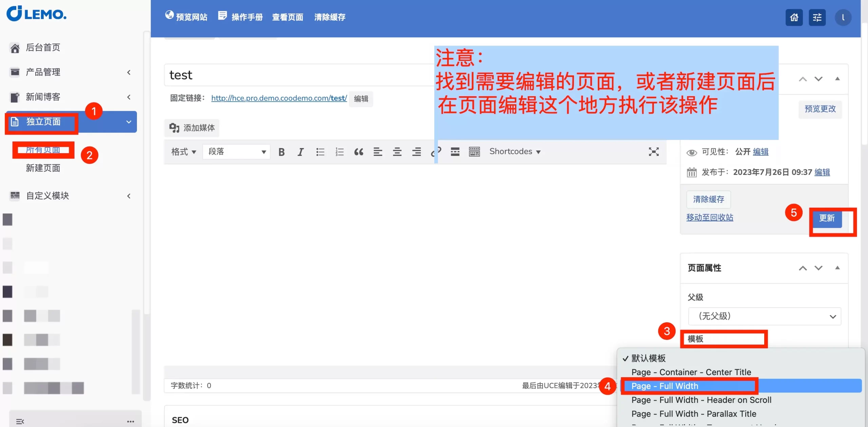
Task: Open 产品管理 in the sidebar menu
Action: [x=43, y=72]
